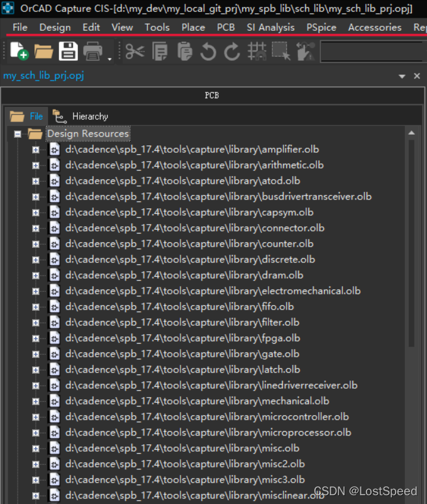Click the Open folder toolbar icon
This screenshot has width=427, height=504.
(43, 52)
